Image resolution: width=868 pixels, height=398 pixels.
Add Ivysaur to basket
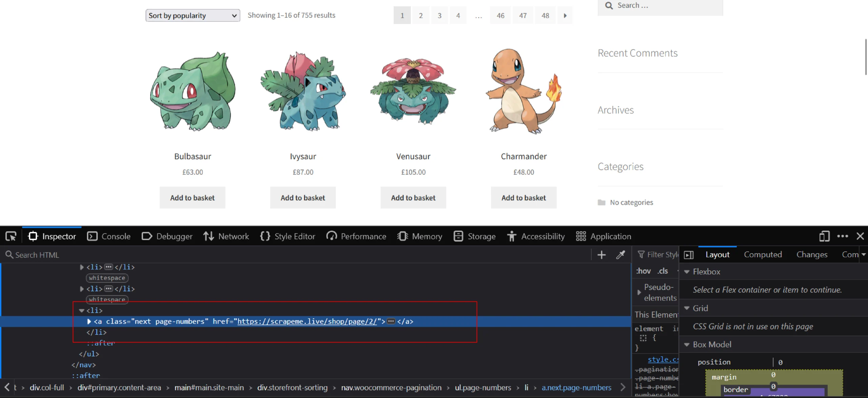pyautogui.click(x=303, y=197)
